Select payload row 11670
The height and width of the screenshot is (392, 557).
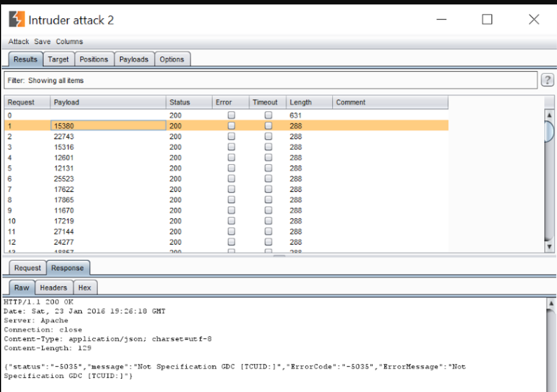click(226, 210)
